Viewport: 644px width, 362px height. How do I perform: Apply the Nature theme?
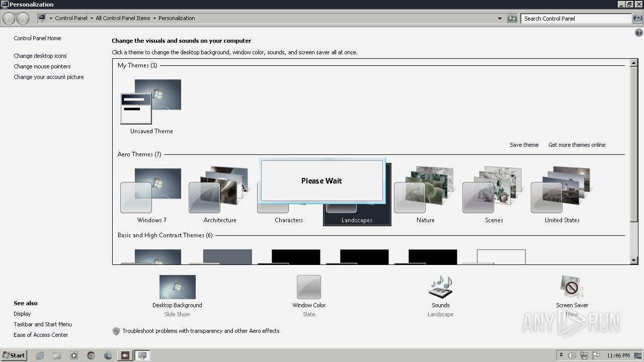(425, 191)
